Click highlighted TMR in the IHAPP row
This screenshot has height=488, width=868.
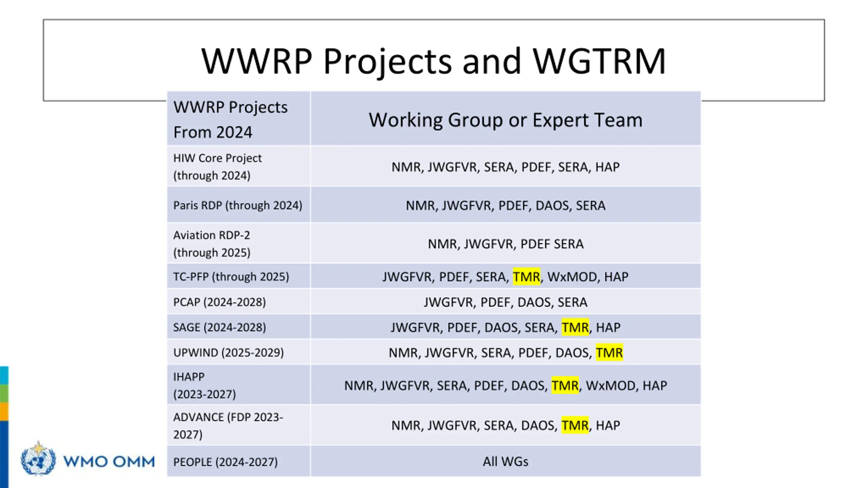(565, 385)
